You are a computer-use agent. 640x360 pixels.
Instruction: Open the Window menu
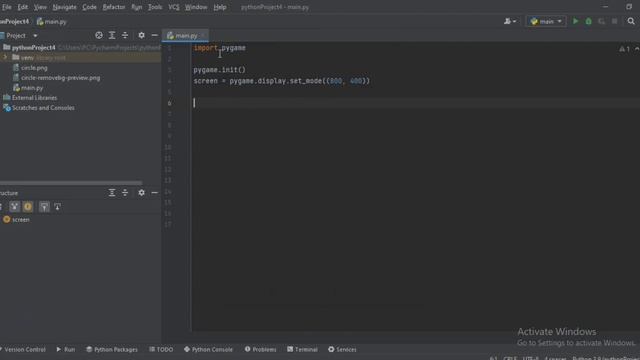[x=196, y=7]
